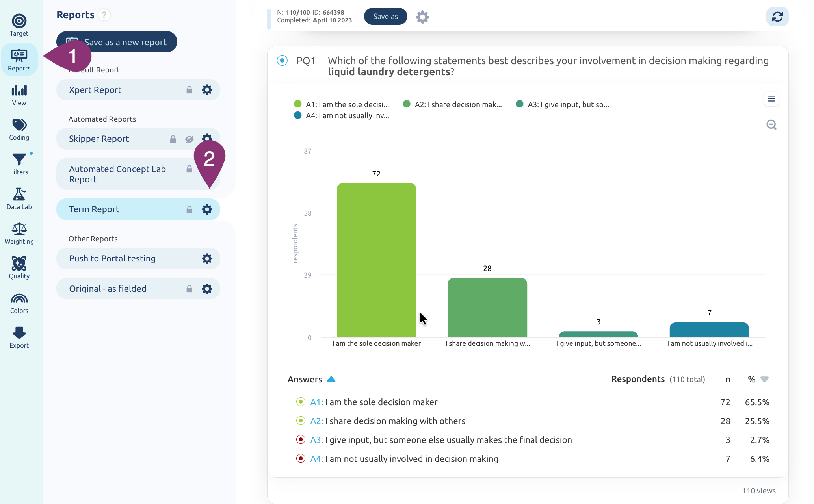Open the Weighting scales icon

[19, 229]
